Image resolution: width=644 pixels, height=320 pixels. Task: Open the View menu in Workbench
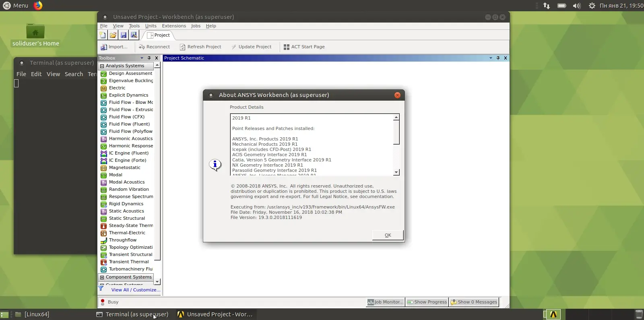coord(118,26)
